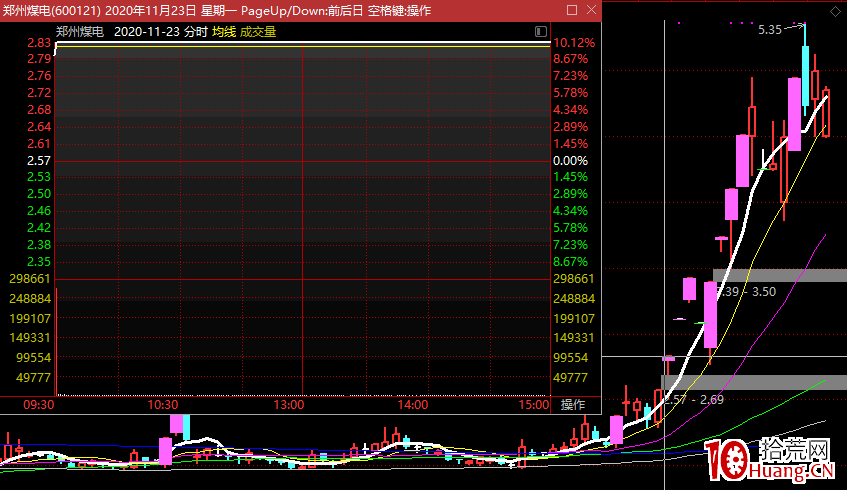Viewport: 847px width, 490px height.
Task: Click the small panel layout icon in the intraday header
Action: [541, 32]
